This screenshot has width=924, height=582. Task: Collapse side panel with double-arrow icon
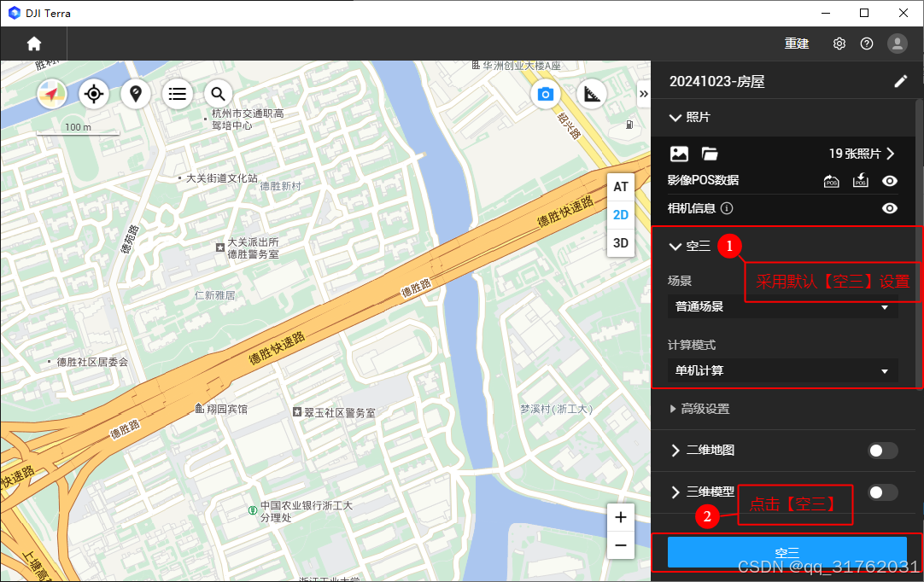pyautogui.click(x=644, y=94)
